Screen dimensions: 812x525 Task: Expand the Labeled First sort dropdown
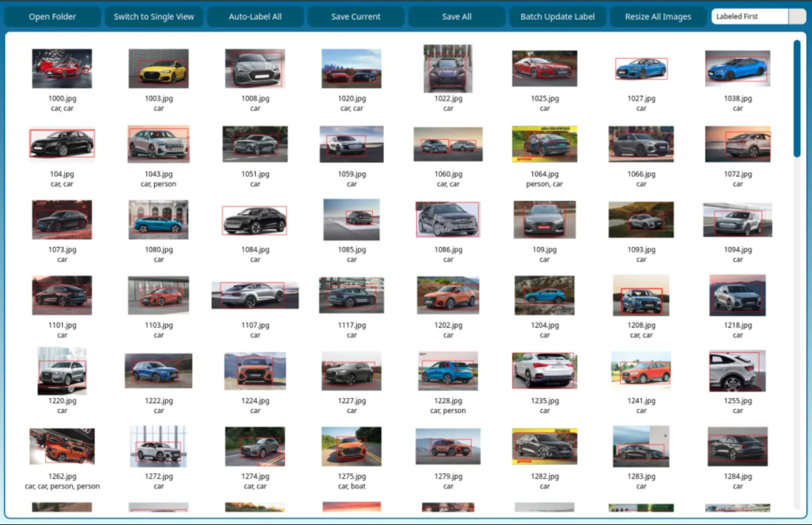(x=750, y=17)
